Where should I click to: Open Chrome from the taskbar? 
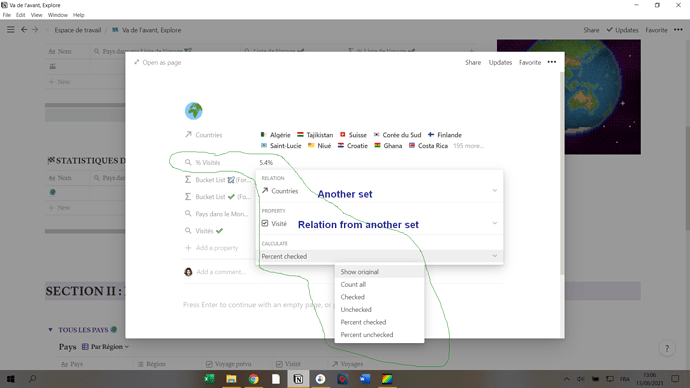(253, 379)
